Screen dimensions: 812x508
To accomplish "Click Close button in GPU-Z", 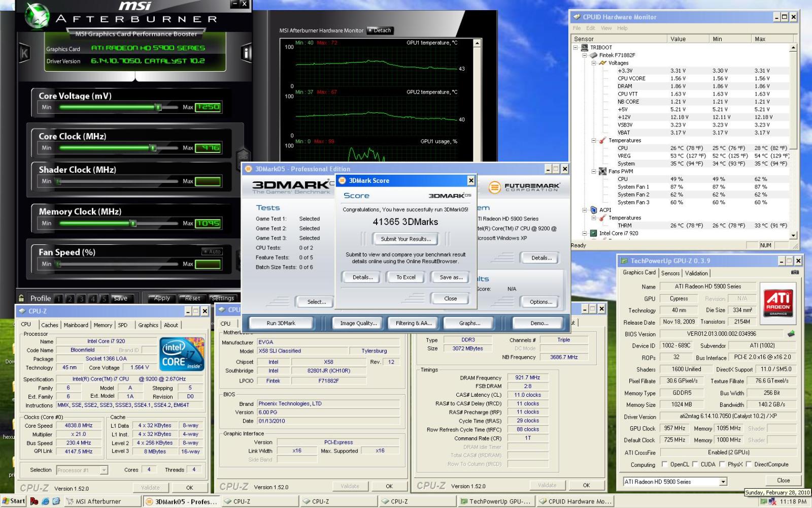I will click(784, 480).
